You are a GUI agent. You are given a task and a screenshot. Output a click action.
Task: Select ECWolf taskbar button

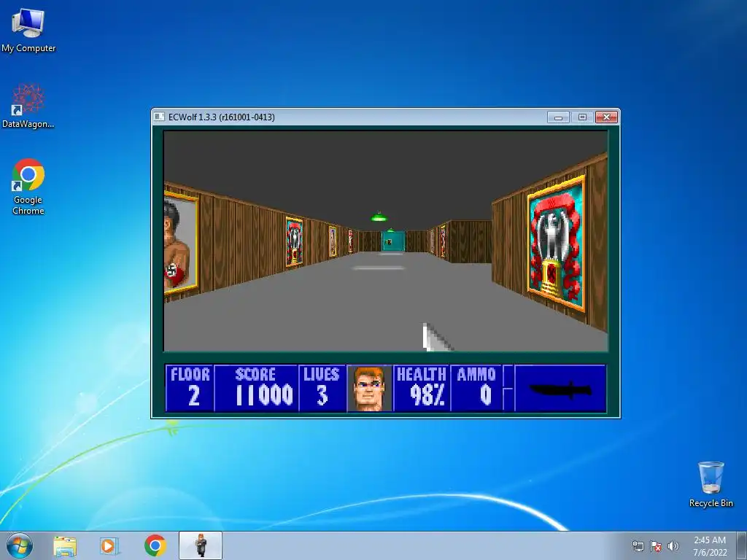coord(201,545)
